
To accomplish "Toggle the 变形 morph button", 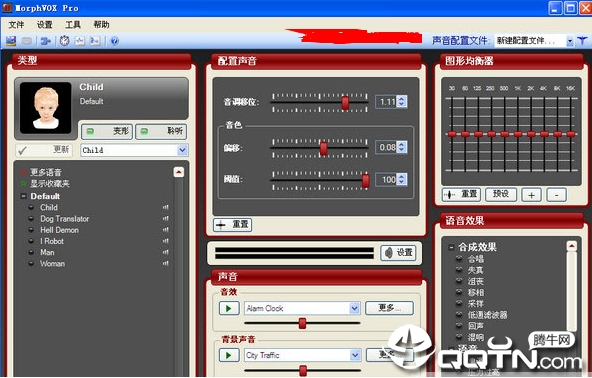I will click(x=107, y=131).
